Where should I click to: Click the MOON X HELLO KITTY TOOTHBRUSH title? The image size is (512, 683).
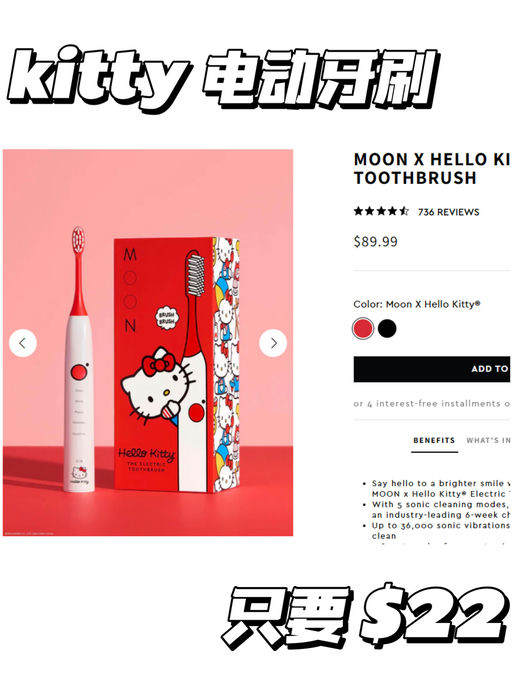[432, 169]
